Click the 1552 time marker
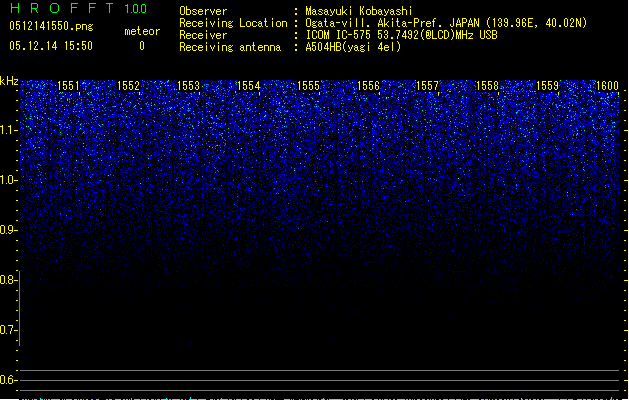The width and height of the screenshot is (629, 400). pyautogui.click(x=128, y=86)
